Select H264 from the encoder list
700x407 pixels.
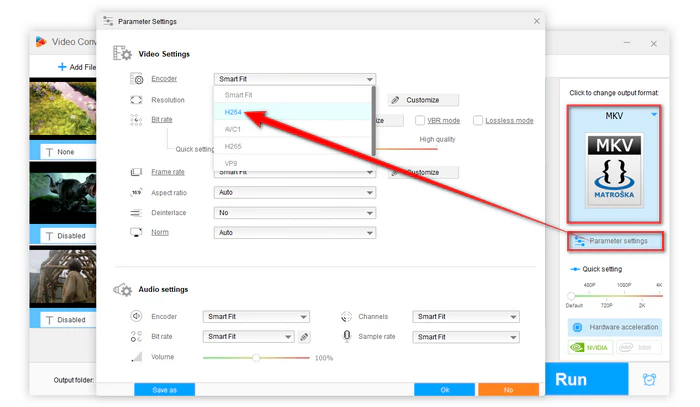[236, 112]
